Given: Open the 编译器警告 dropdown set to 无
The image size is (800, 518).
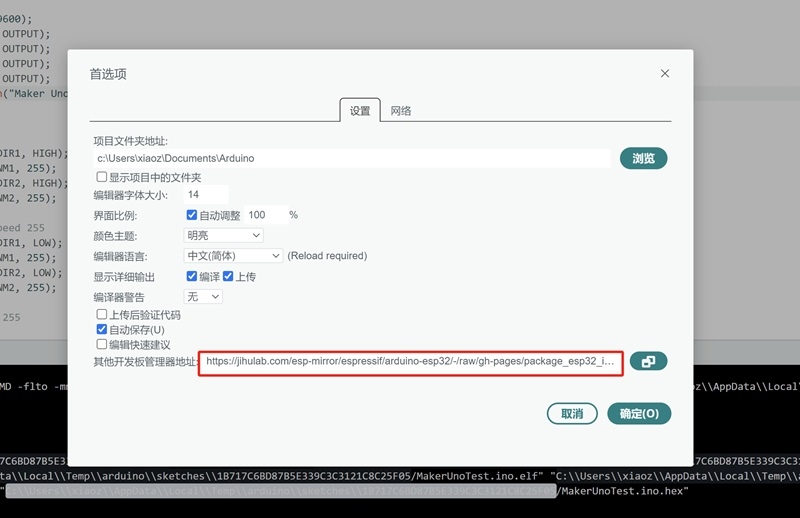Looking at the screenshot, I should pos(203,297).
